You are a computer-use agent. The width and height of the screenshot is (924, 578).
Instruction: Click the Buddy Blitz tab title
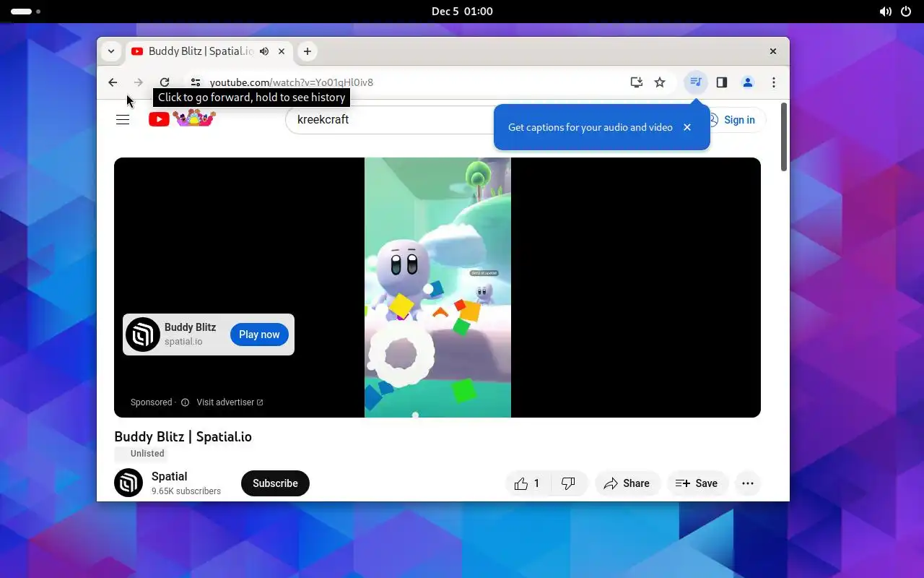[x=201, y=51]
